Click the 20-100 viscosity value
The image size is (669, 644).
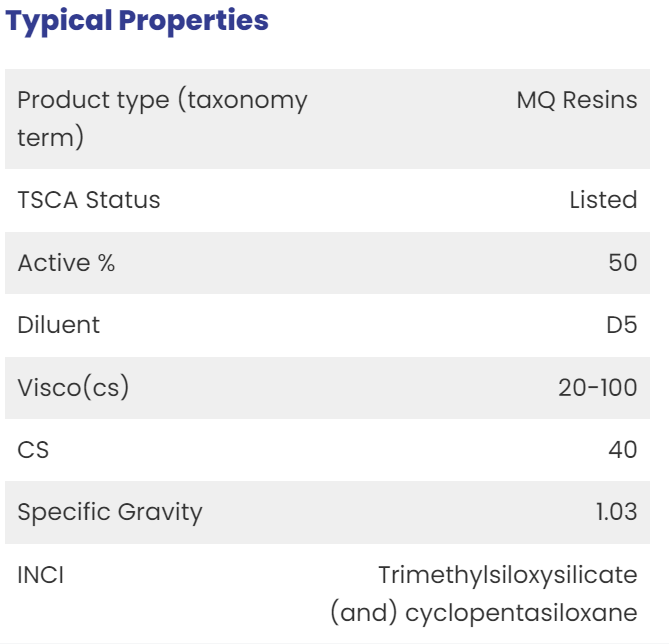point(598,388)
